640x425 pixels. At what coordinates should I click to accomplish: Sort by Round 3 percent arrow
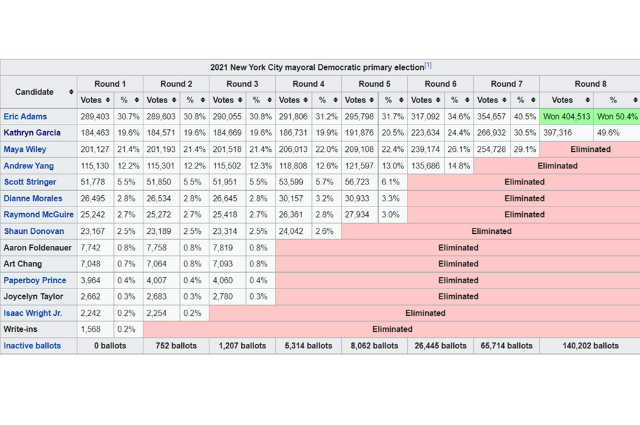269,100
